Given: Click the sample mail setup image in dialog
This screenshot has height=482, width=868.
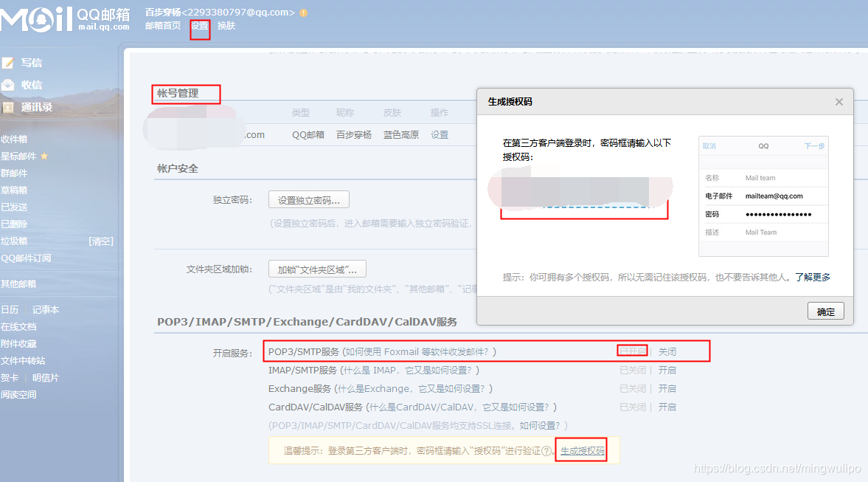Looking at the screenshot, I should pyautogui.click(x=763, y=196).
